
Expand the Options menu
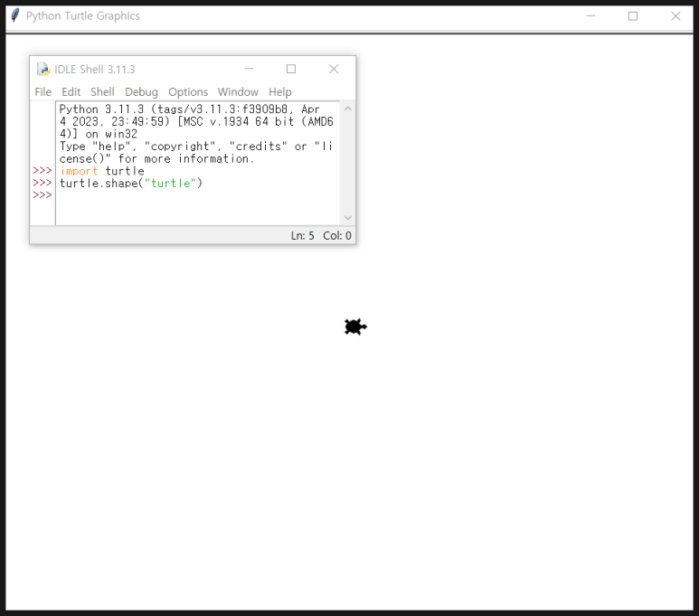click(188, 91)
